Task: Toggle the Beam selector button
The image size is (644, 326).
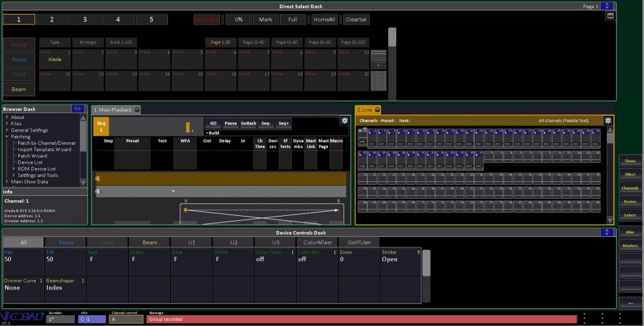Action: (19, 89)
